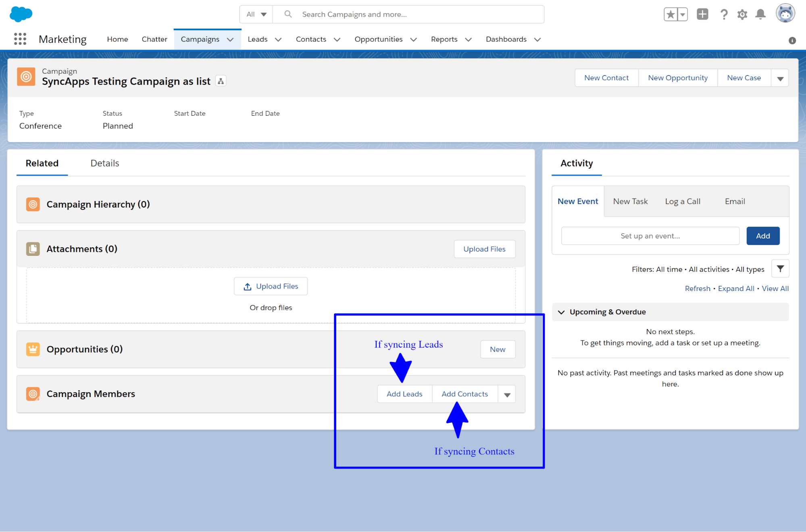Open the Opportunities (0) related list
The height and width of the screenshot is (532, 806).
click(x=85, y=349)
